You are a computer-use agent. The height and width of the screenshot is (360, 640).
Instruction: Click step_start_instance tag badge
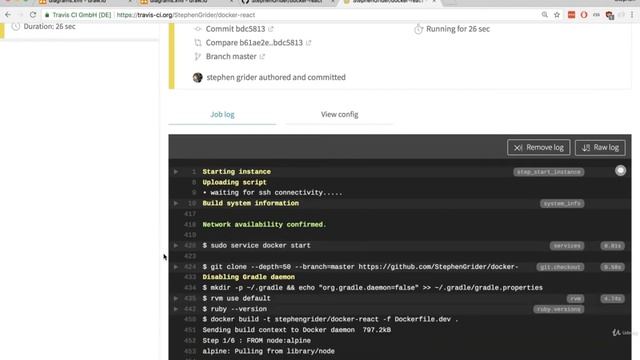[549, 172]
